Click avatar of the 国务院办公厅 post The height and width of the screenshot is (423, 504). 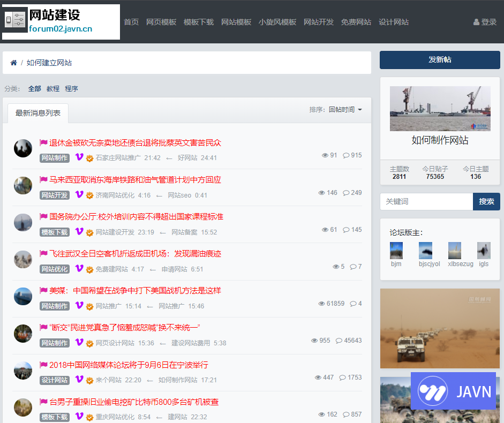tap(23, 222)
